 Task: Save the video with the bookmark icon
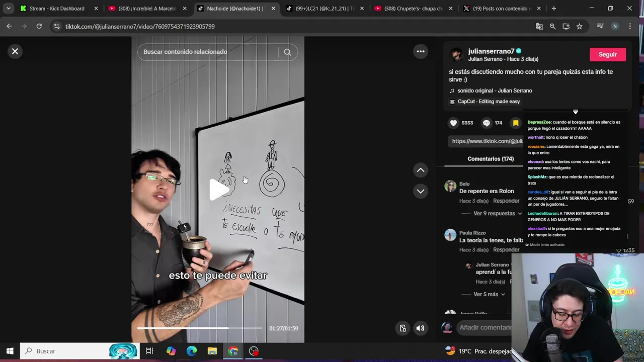coord(516,123)
